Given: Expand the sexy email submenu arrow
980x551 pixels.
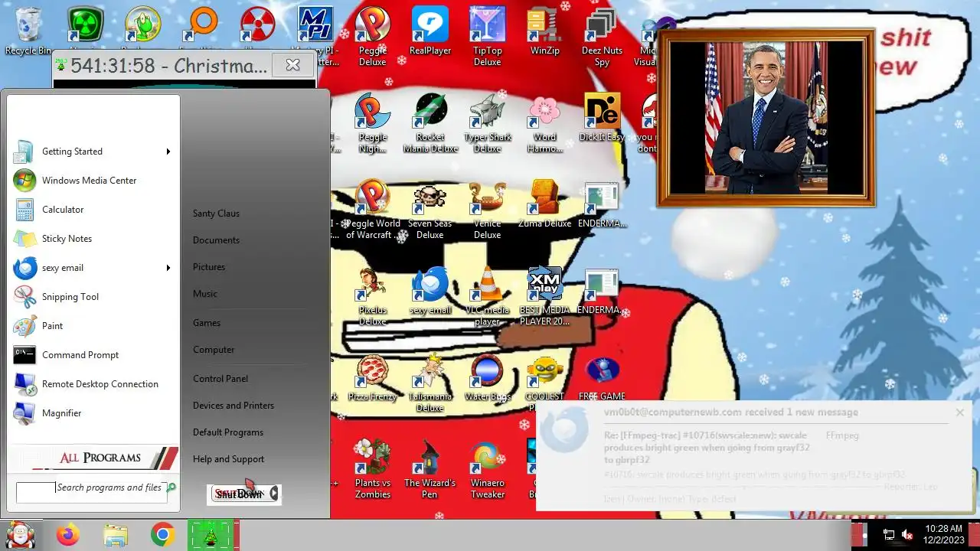Looking at the screenshot, I should tap(168, 268).
